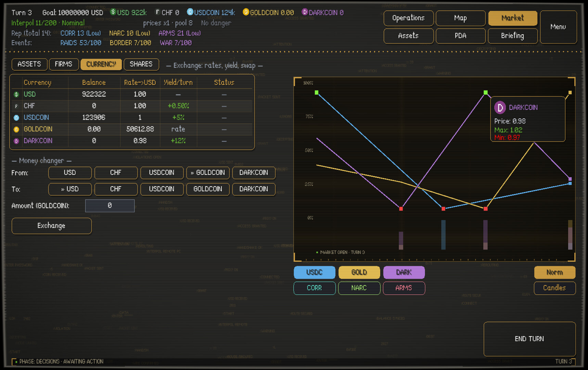588x370 pixels.
Task: Click the GOLDCOIN icon in currency table
Action: (16, 129)
